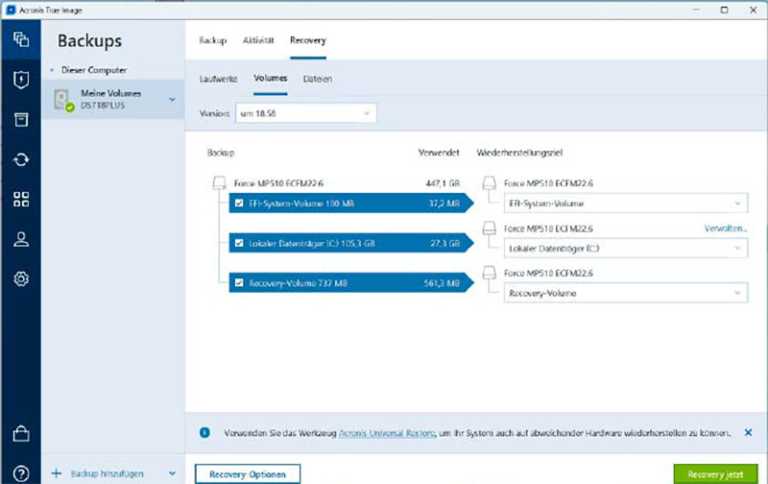
Task: Click the Verwalten link
Action: coord(725,228)
